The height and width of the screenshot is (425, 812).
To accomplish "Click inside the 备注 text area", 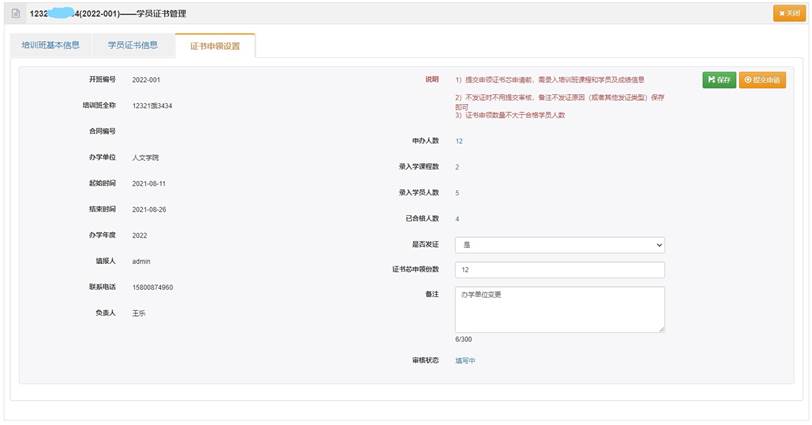I will point(559,309).
